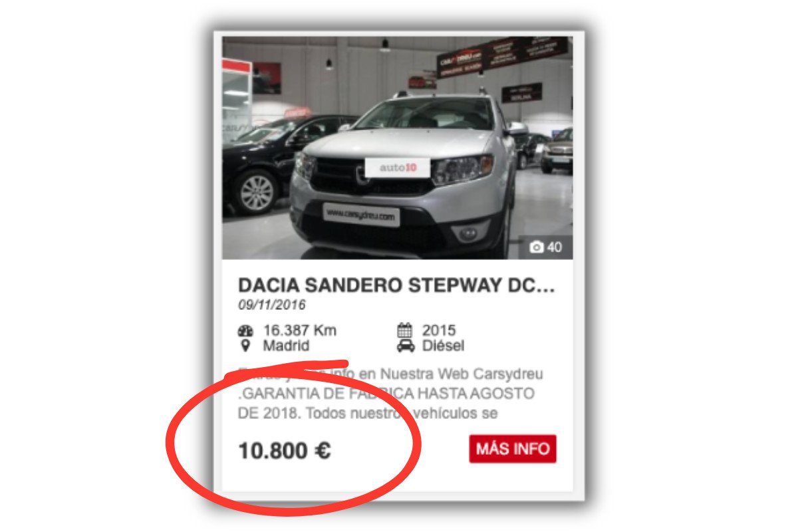Click the Madrid location label
The width and height of the screenshot is (798, 532).
(x=287, y=346)
